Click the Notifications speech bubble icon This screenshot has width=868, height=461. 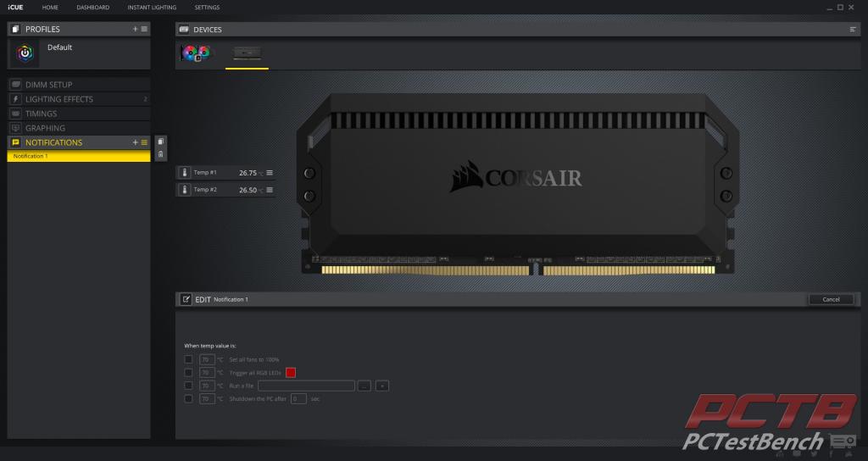(15, 142)
